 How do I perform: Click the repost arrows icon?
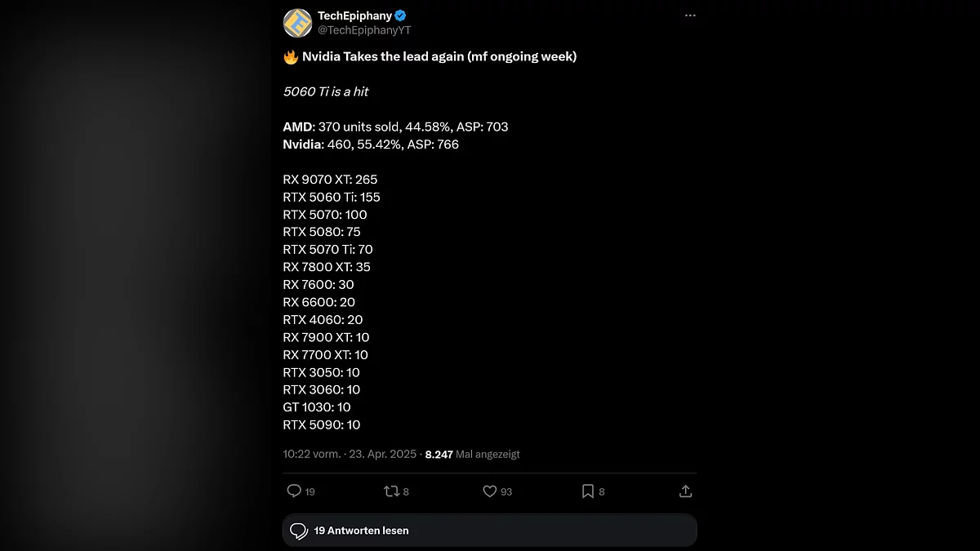(x=391, y=491)
